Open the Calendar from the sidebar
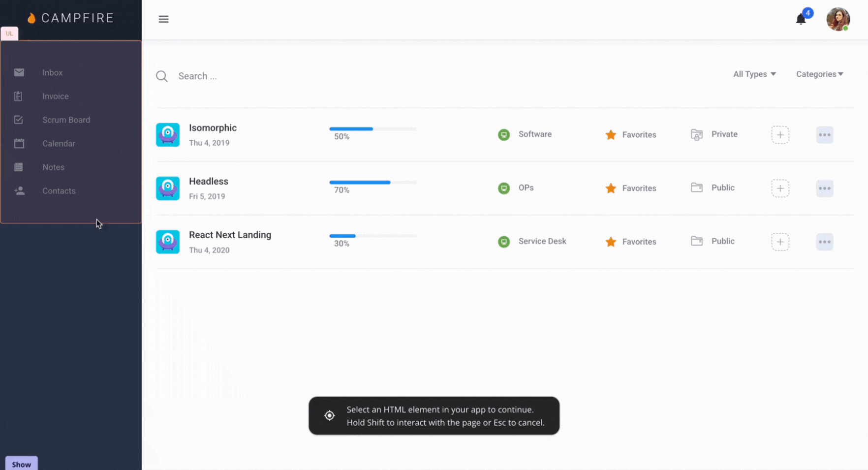Image resolution: width=868 pixels, height=470 pixels. pos(59,143)
